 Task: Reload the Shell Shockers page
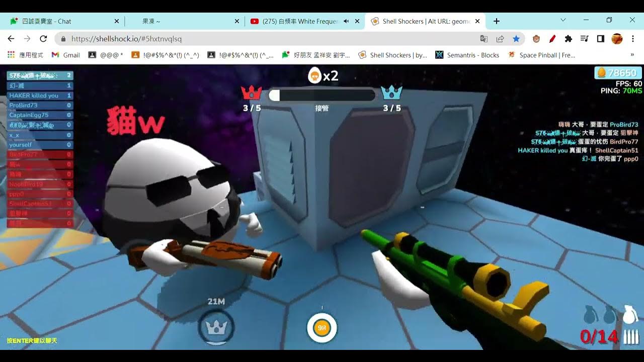pos(43,39)
